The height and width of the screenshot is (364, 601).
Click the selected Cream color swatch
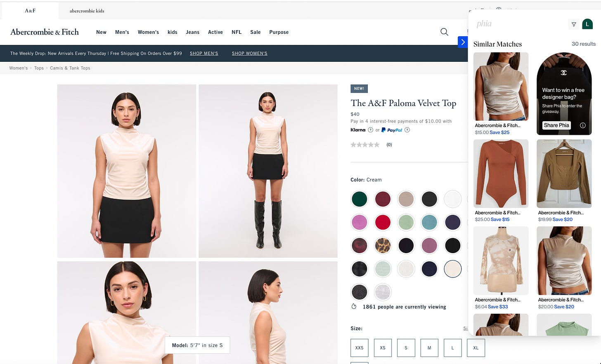[x=452, y=269]
